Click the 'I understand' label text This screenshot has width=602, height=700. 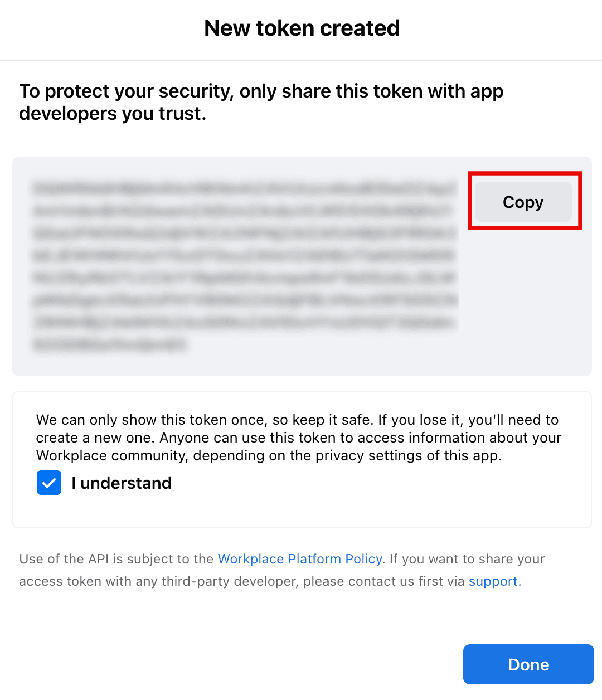(122, 483)
